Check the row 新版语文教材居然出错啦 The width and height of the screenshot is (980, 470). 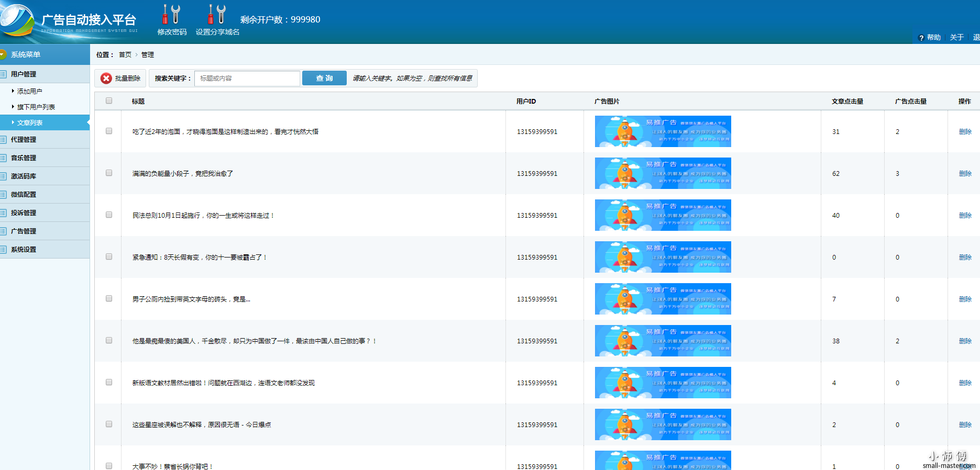[x=109, y=382]
